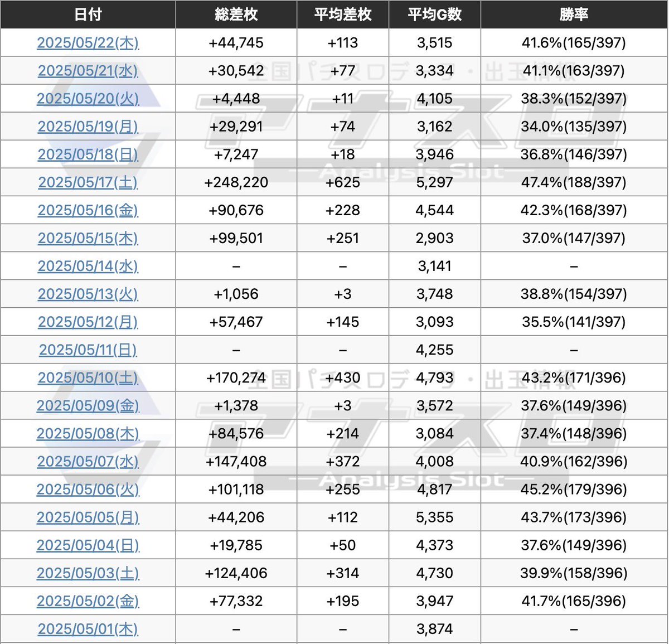The width and height of the screenshot is (669, 644).
Task: Click the 総差枚 column header
Action: pyautogui.click(x=236, y=14)
